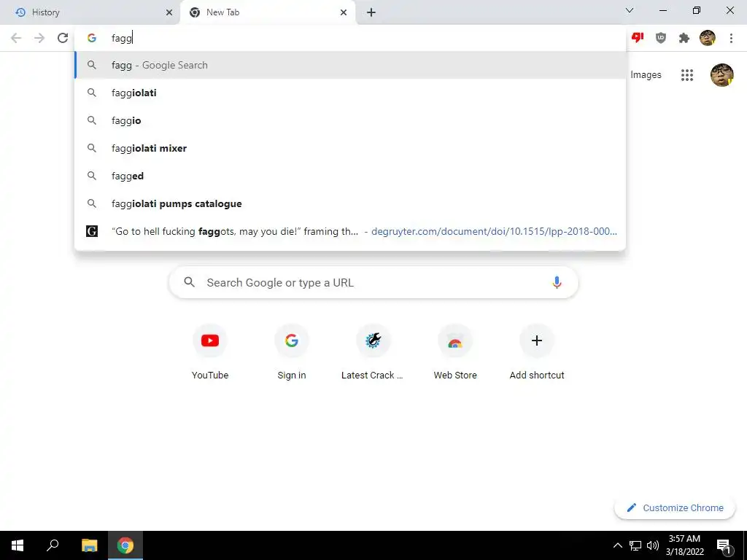
Task: Open a new tab with plus button
Action: coord(371,12)
